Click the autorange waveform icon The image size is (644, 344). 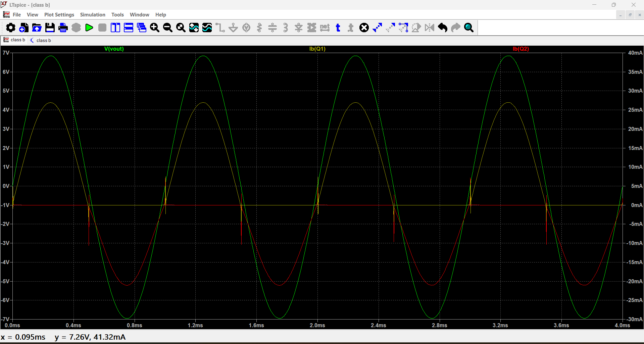click(x=194, y=28)
